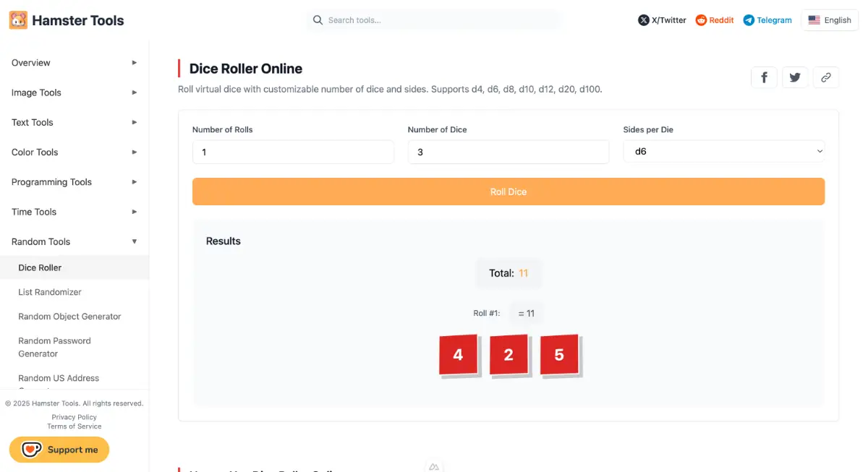Select Random Password Generator in sidebar
This screenshot has height=472, width=868.
click(x=54, y=347)
